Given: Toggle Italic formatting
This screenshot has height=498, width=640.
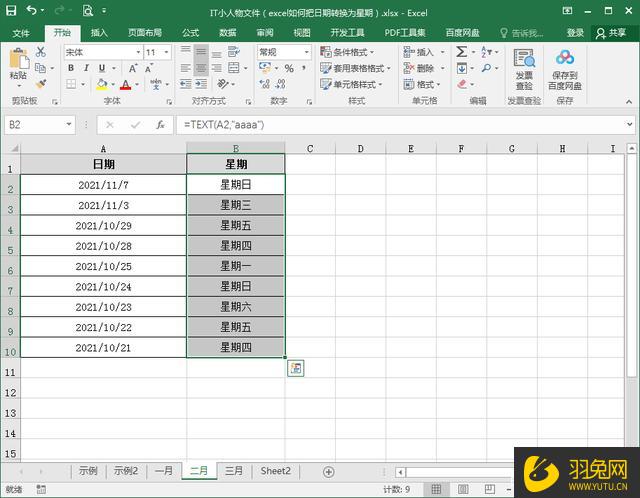Looking at the screenshot, I should click(86, 68).
